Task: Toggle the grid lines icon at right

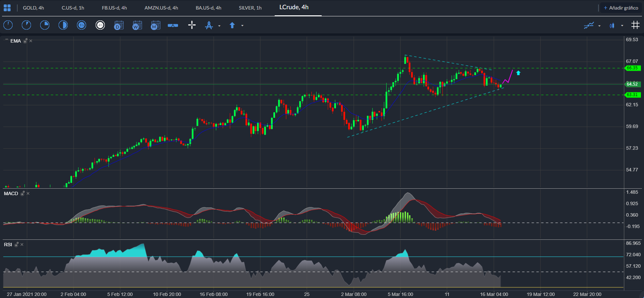Action: point(635,25)
